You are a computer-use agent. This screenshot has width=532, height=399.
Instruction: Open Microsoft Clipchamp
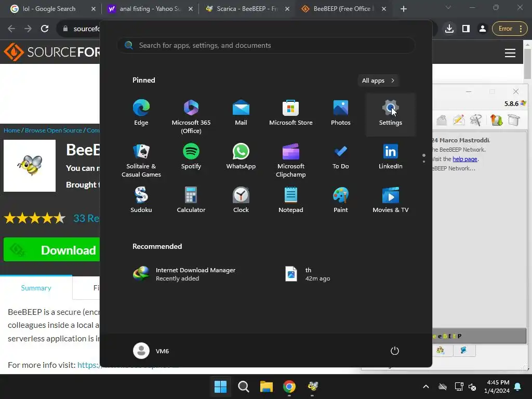[x=291, y=160]
